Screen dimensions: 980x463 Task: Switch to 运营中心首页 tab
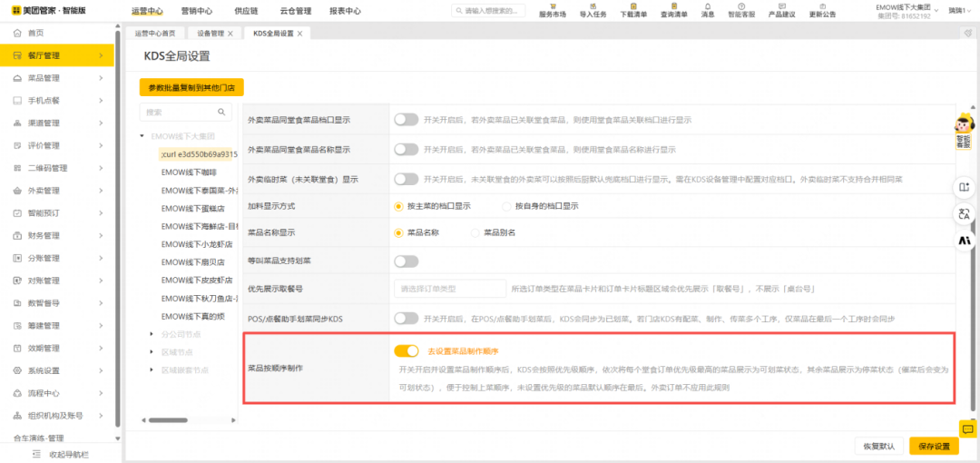point(155,33)
